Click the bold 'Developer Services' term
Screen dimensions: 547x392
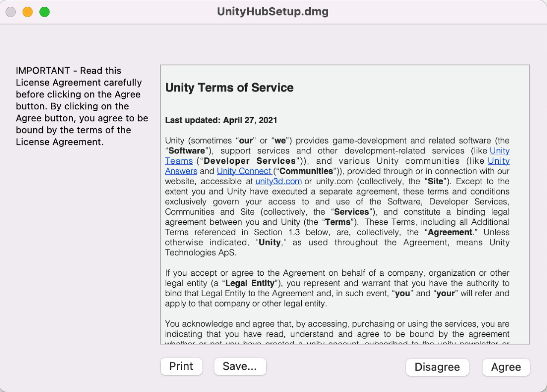(250, 161)
